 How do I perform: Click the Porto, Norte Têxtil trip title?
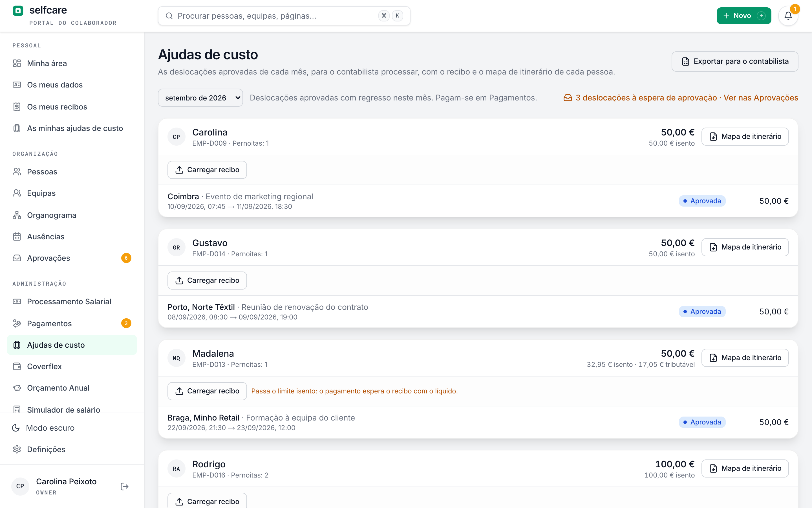(x=201, y=307)
